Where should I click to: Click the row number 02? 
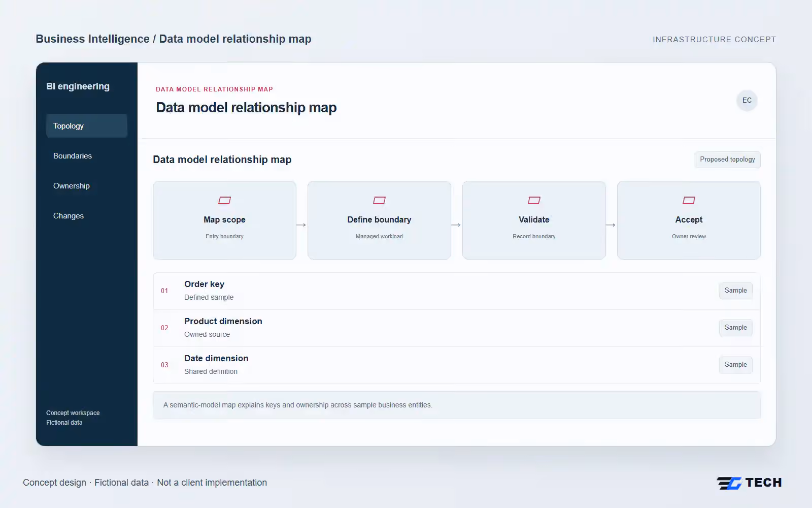164,328
